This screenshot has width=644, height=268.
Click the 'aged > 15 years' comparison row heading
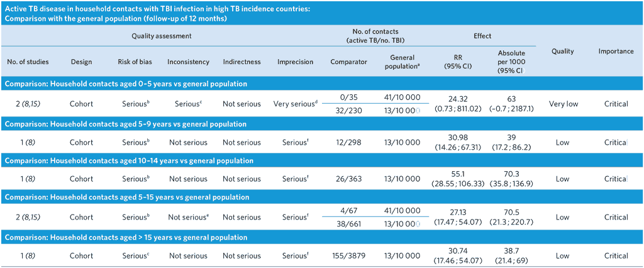coord(126,238)
